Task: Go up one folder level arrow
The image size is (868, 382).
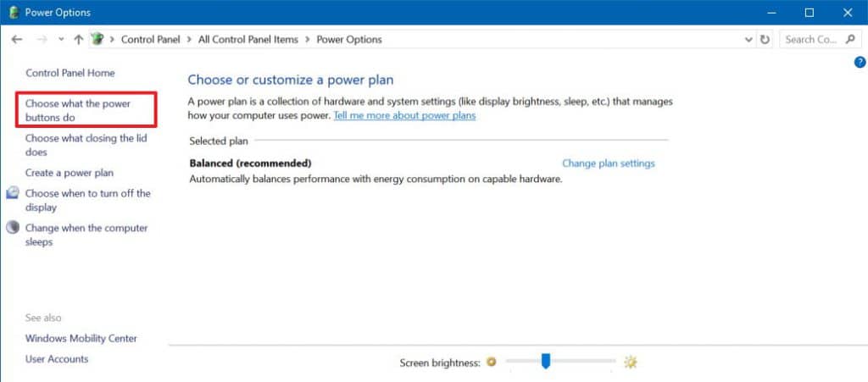Action: [x=79, y=40]
